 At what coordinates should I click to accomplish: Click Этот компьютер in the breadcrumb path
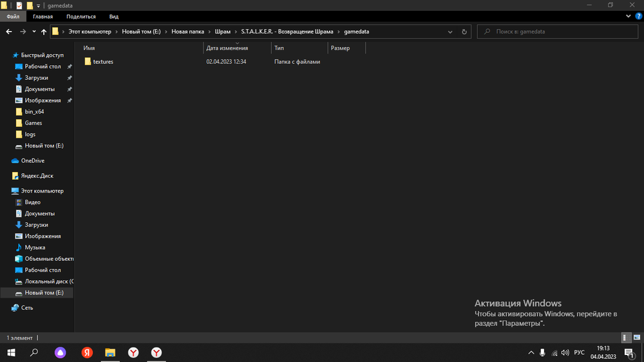(90, 32)
